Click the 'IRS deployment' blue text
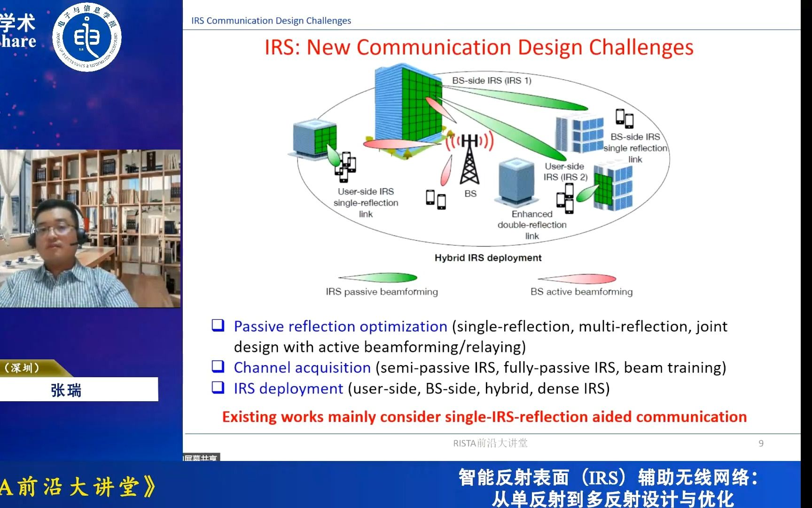Viewport: 812px width, 508px height. [289, 389]
